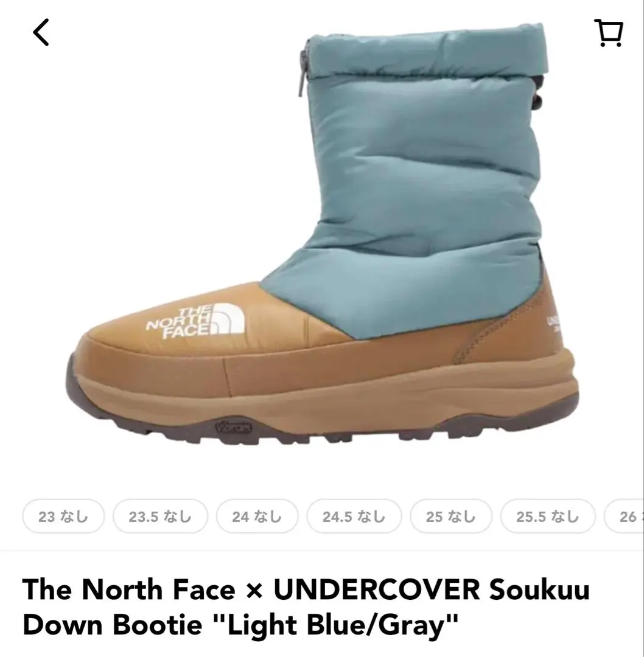Tap the 25 なし size chip
Image resolution: width=644 pixels, height=657 pixels.
(x=450, y=516)
